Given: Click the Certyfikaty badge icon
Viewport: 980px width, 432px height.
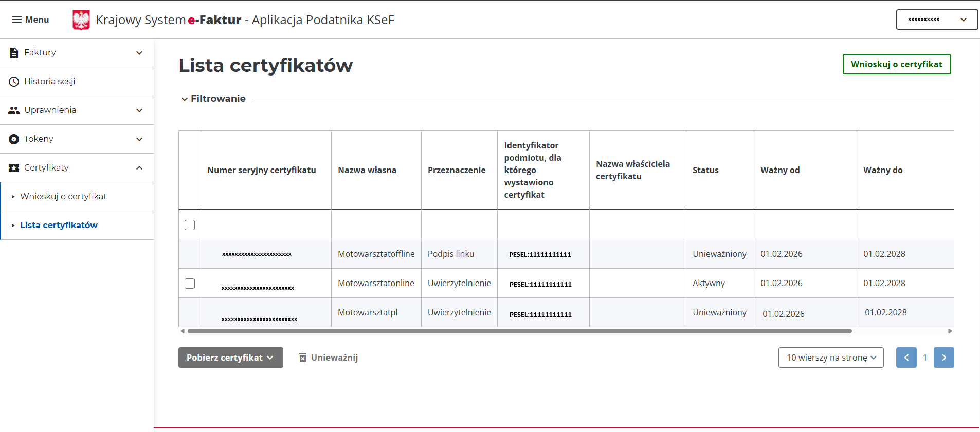Looking at the screenshot, I should tap(14, 168).
